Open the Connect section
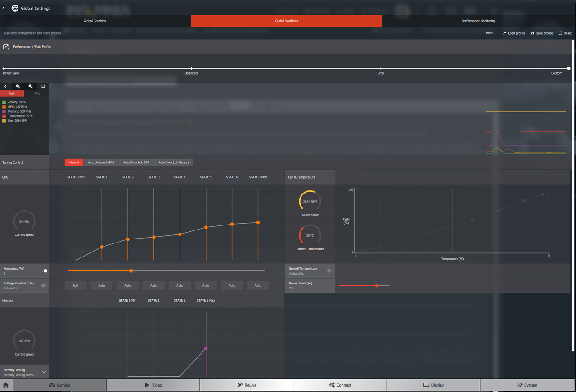The height and width of the screenshot is (392, 576). click(x=340, y=385)
